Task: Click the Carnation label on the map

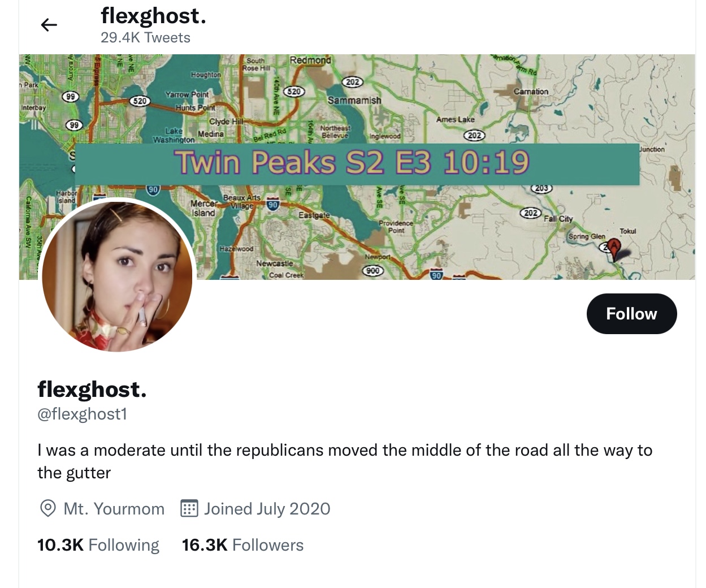Action: (x=531, y=92)
